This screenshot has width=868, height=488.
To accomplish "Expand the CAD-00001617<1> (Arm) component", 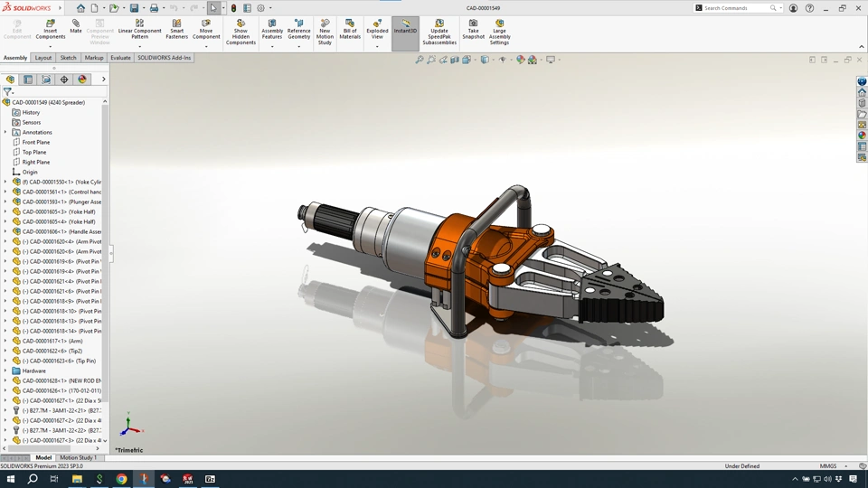I will pyautogui.click(x=5, y=341).
